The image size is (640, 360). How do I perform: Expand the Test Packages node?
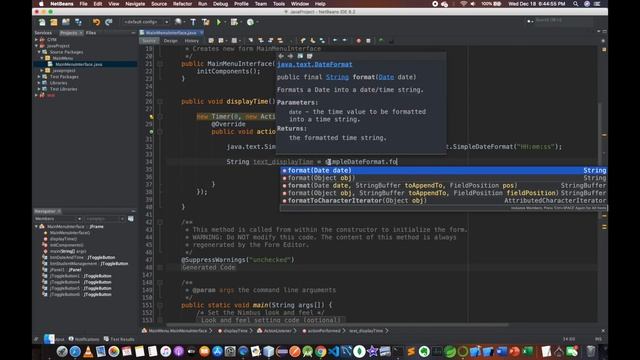pos(39,76)
